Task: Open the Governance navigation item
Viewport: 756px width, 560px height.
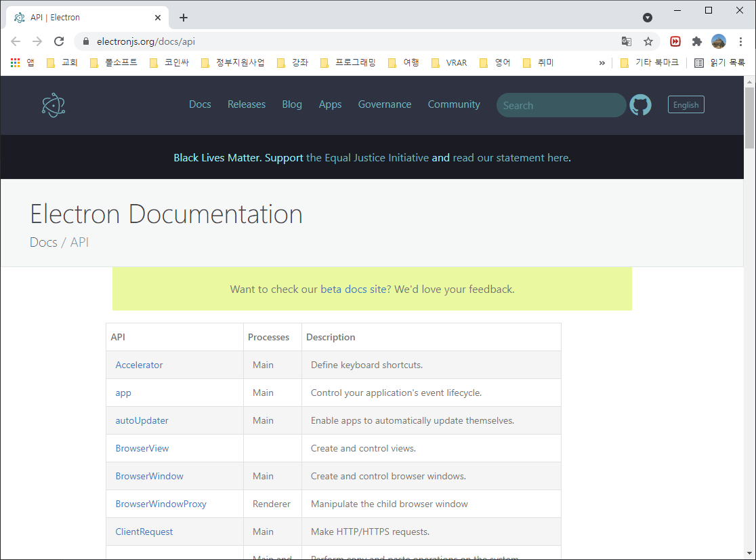Action: (x=385, y=104)
